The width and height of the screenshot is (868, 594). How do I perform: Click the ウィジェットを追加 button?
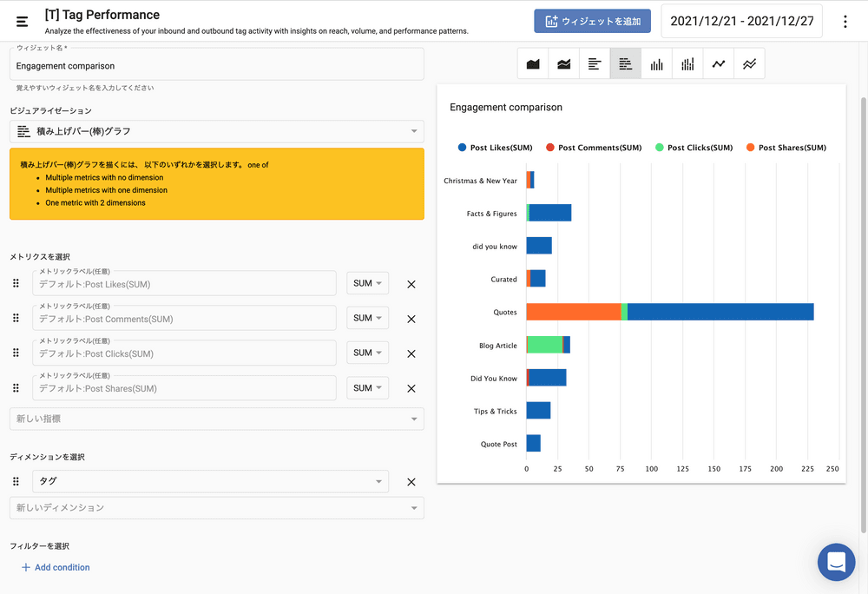point(592,22)
